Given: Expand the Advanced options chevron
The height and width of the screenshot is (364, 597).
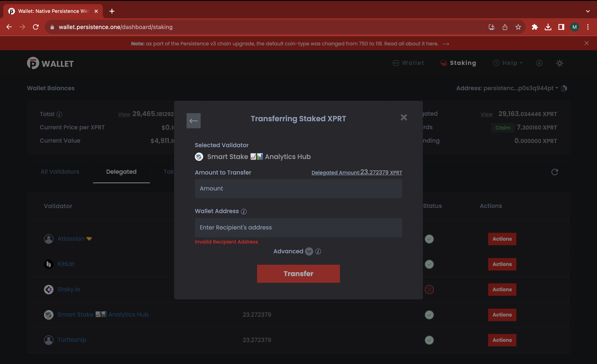Looking at the screenshot, I should [309, 252].
